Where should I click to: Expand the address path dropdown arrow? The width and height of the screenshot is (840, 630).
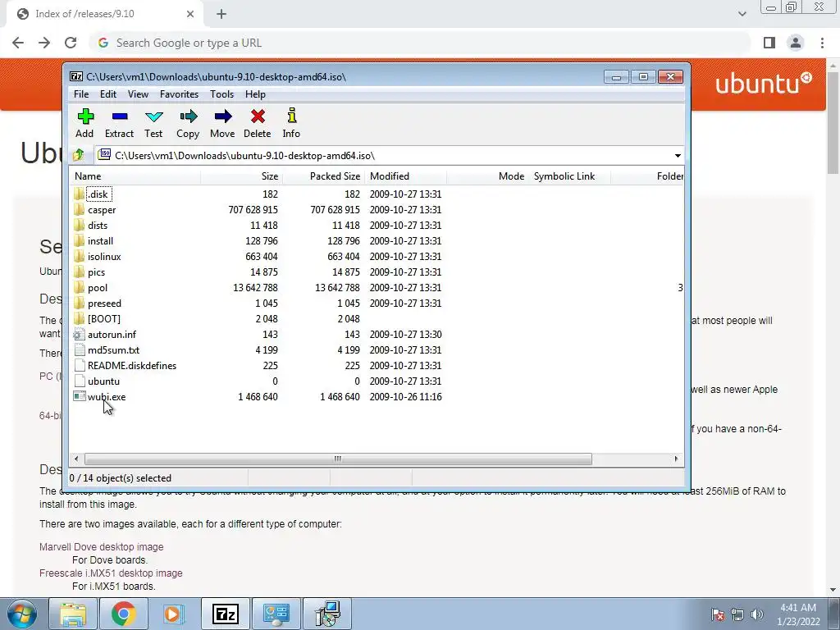click(678, 155)
